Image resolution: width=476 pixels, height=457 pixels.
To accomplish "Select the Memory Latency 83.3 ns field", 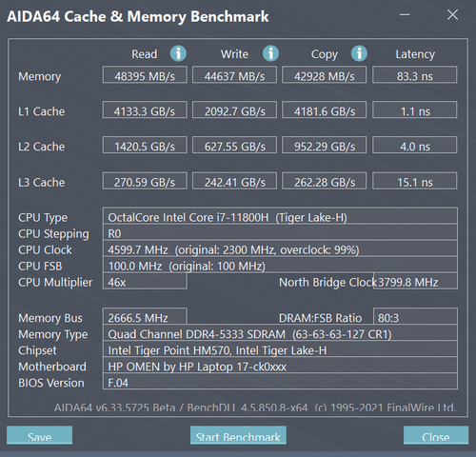I will tap(415, 75).
